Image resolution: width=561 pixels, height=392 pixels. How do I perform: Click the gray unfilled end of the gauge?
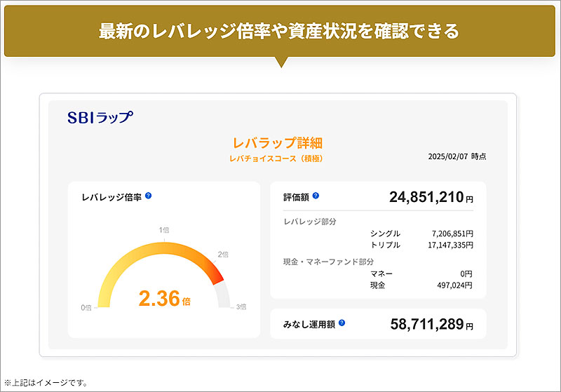[x=224, y=295]
